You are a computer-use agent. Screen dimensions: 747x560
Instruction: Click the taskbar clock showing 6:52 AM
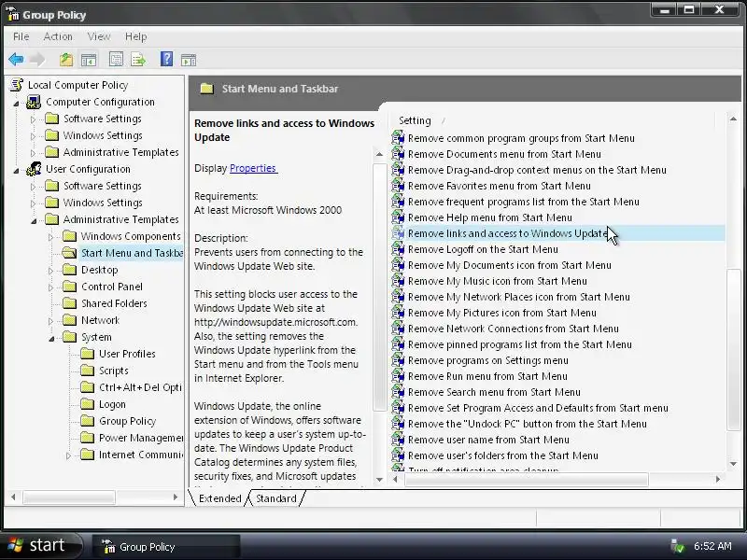click(x=712, y=546)
